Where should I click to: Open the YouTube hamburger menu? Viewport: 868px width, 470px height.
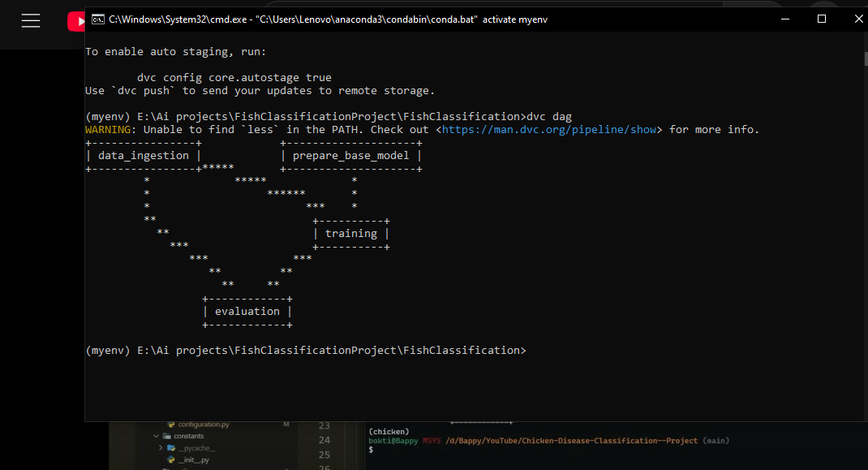click(x=31, y=21)
